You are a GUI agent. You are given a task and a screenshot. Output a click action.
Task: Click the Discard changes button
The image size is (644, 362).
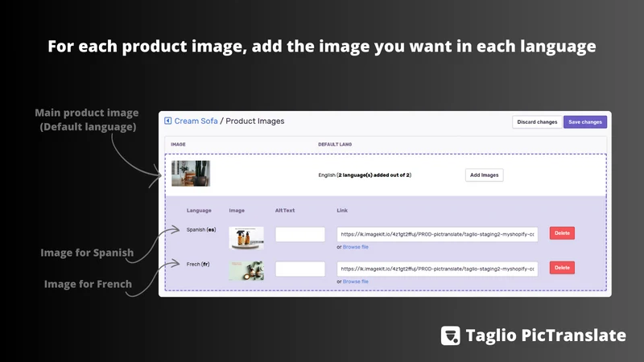click(x=537, y=122)
